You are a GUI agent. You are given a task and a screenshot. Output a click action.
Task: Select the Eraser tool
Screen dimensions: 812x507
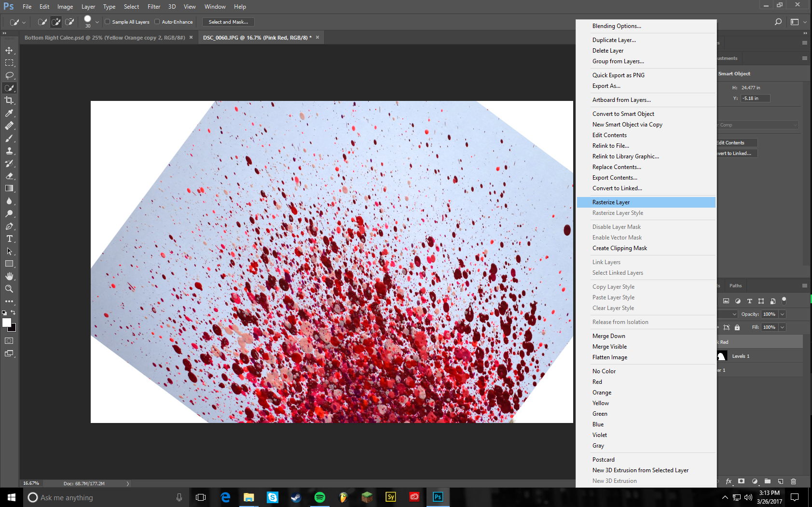click(9, 176)
